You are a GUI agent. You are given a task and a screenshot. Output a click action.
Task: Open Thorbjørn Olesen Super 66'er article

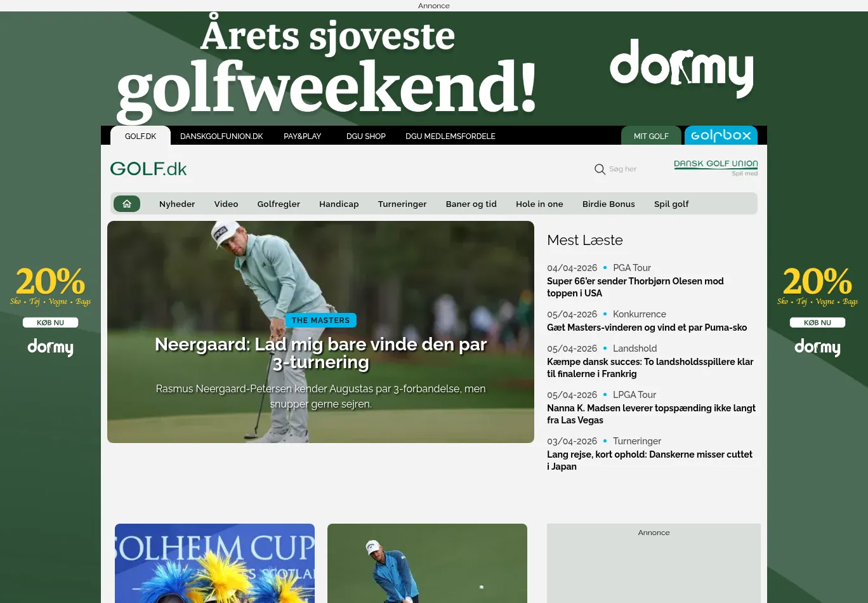635,287
